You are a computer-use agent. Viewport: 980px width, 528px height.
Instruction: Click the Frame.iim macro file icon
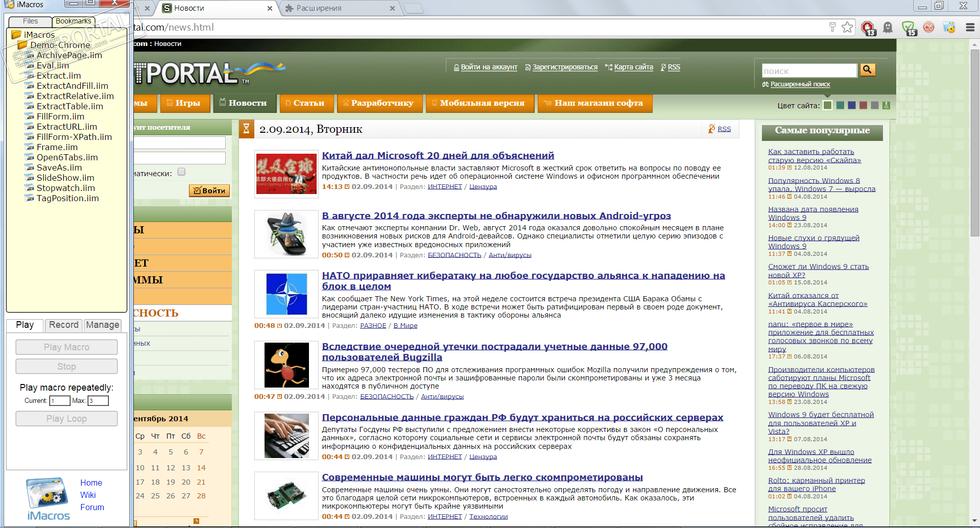point(30,147)
